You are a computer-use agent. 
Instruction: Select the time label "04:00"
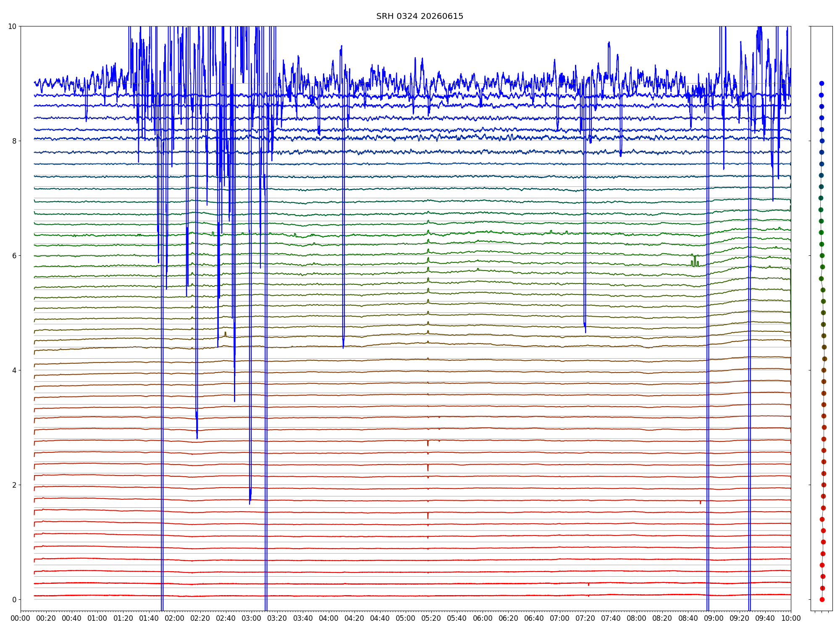click(x=329, y=619)
